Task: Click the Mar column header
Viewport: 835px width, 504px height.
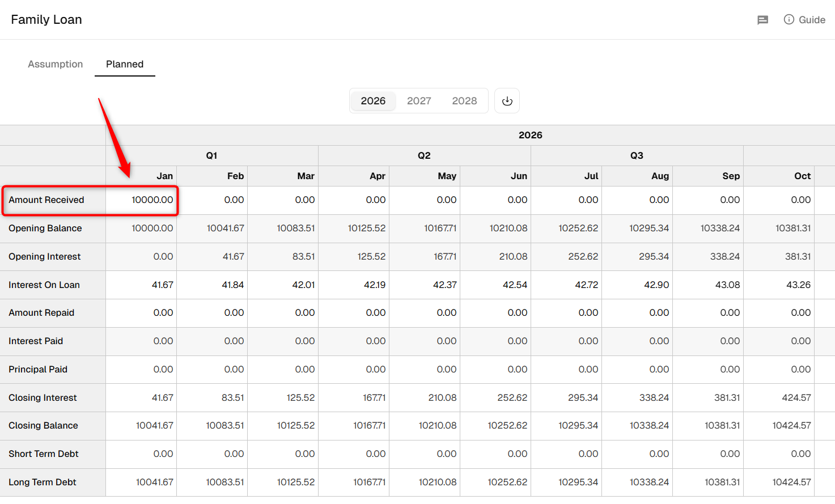Action: coord(306,176)
